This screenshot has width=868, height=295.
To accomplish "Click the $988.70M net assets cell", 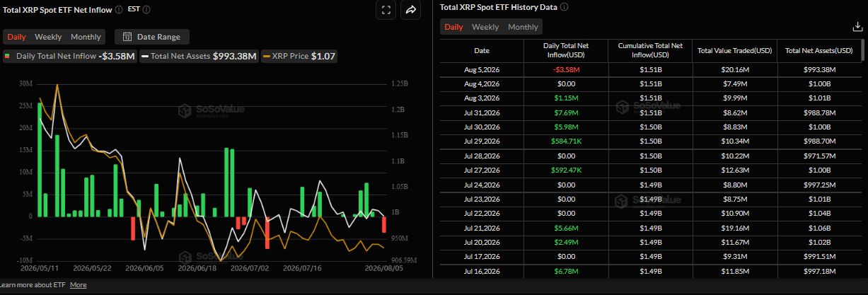I will pyautogui.click(x=818, y=141).
